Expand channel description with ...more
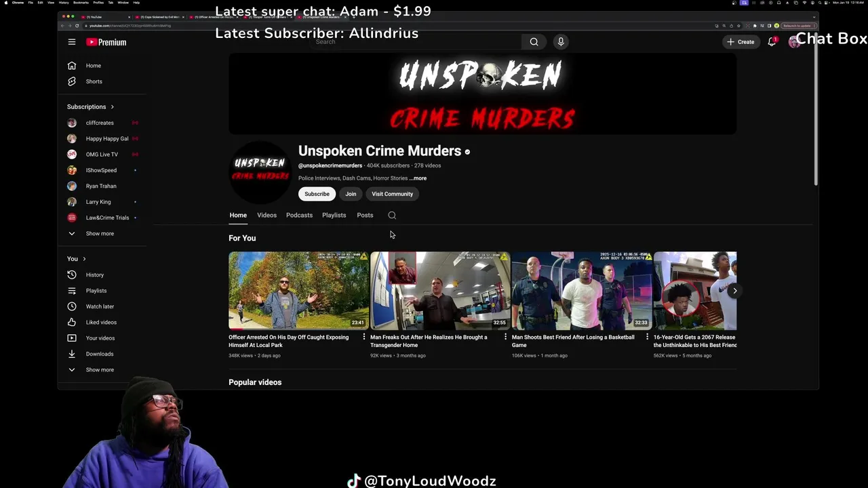 click(x=418, y=178)
